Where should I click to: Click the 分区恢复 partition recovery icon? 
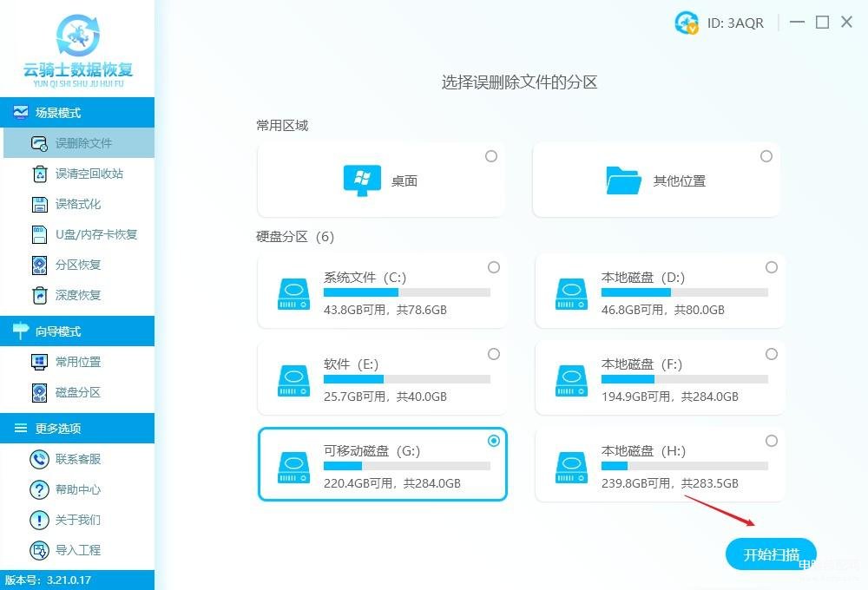(39, 265)
